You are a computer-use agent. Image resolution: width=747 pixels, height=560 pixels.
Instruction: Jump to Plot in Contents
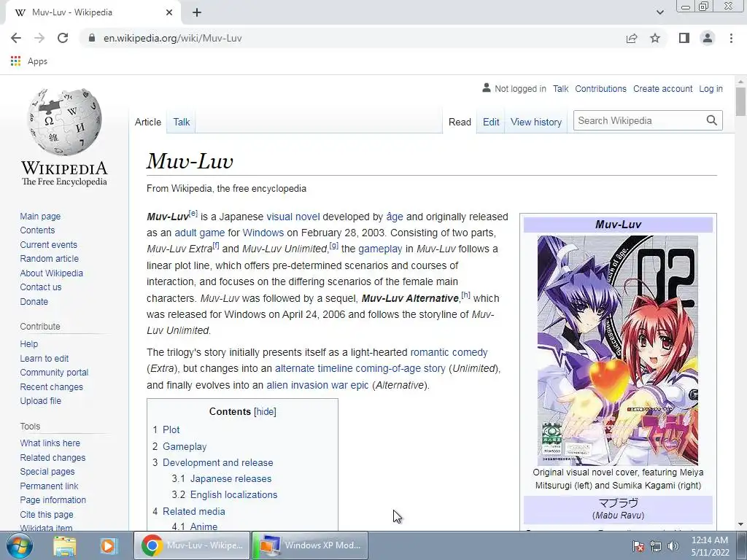point(171,429)
